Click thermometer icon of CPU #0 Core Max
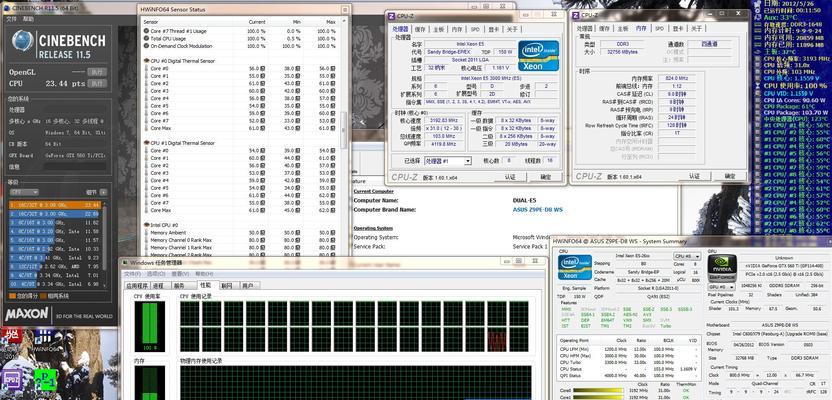The height and width of the screenshot is (400, 832). pyautogui.click(x=147, y=128)
